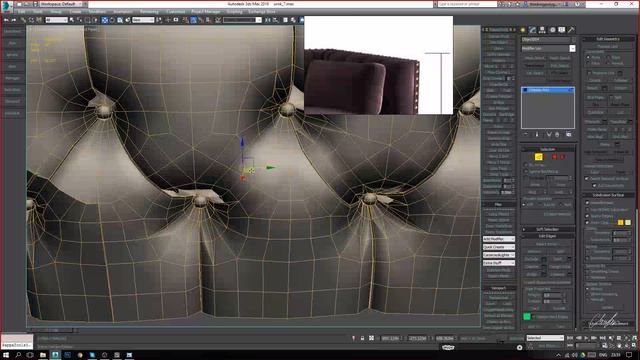Expand the Soft Selection rollout
Screen dimensions: 640x360
pyautogui.click(x=547, y=229)
